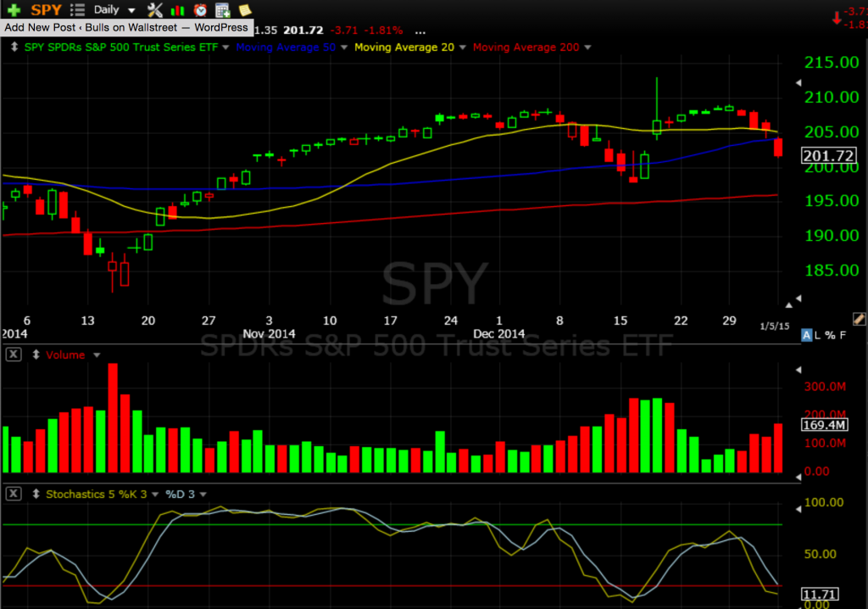868x609 pixels.
Task: Click the lower price-scale triangle below 185.00
Action: [798, 298]
